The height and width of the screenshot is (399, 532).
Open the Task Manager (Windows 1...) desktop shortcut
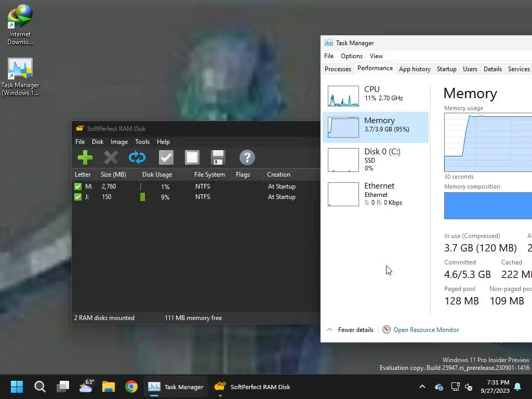point(20,77)
